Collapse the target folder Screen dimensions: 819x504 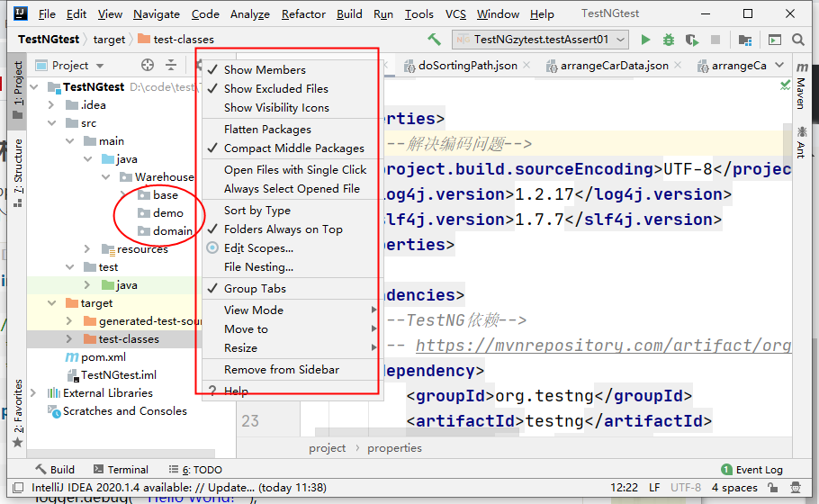click(51, 303)
